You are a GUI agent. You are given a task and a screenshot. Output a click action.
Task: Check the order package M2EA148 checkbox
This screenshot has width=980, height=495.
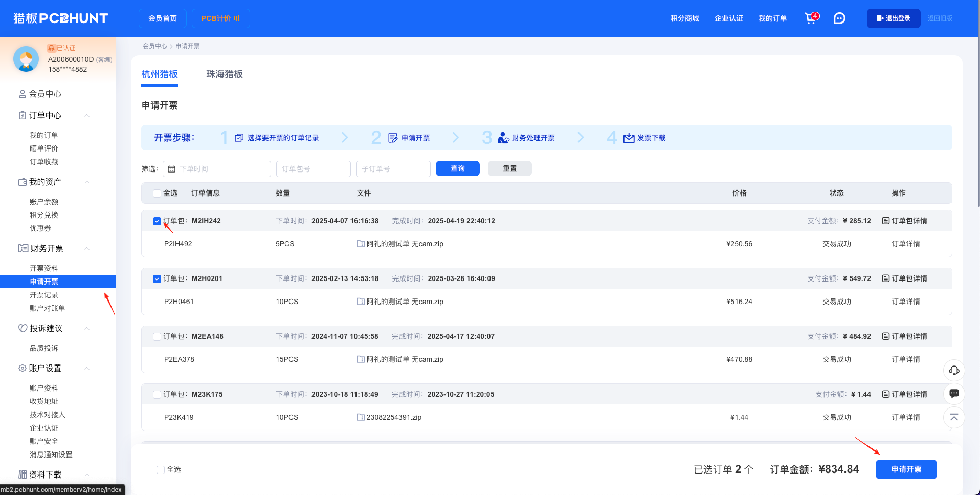(x=157, y=337)
